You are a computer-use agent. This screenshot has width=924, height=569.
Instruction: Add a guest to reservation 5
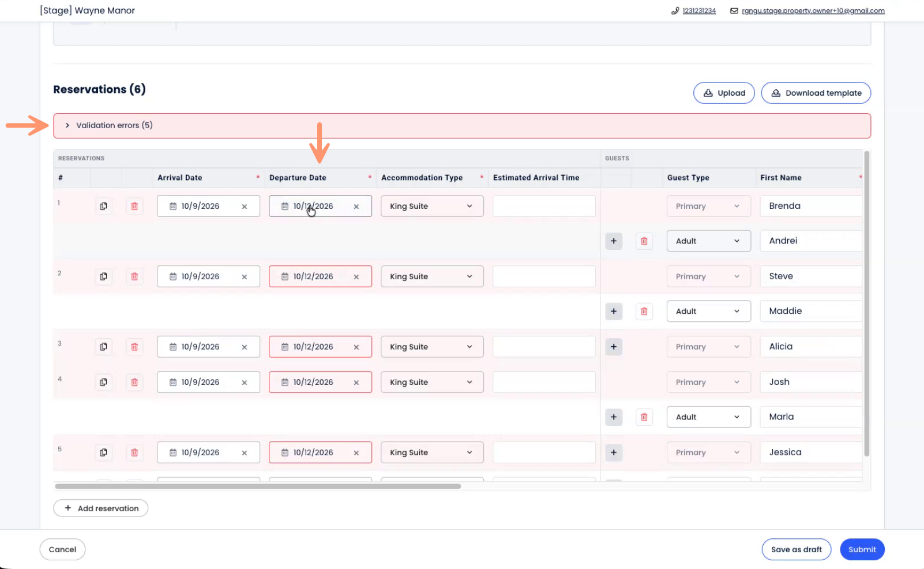coord(614,452)
